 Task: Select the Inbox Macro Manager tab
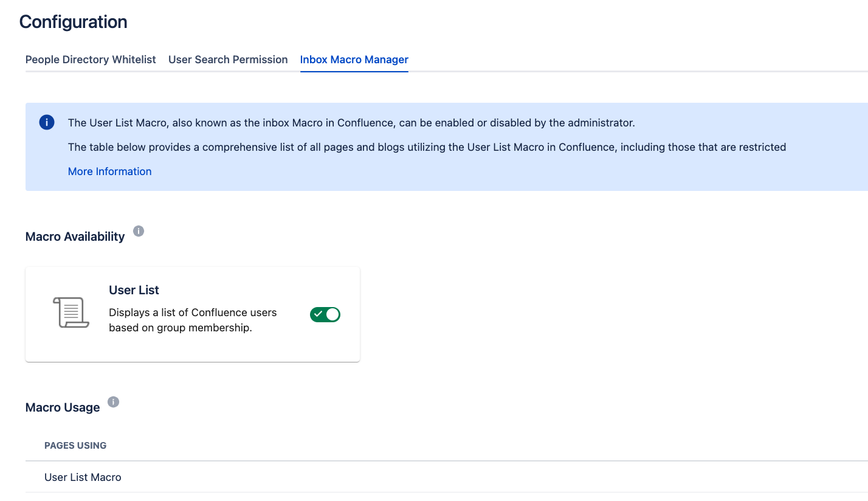pos(354,60)
